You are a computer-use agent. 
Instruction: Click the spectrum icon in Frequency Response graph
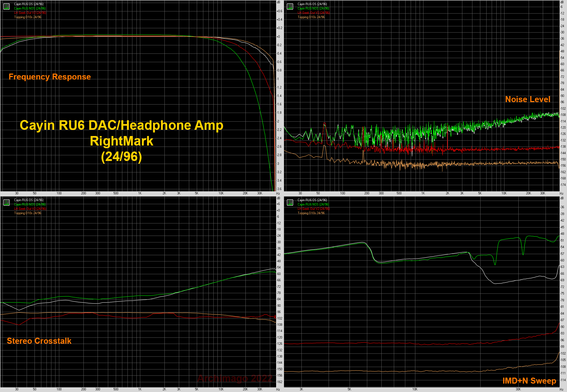click(x=7, y=7)
